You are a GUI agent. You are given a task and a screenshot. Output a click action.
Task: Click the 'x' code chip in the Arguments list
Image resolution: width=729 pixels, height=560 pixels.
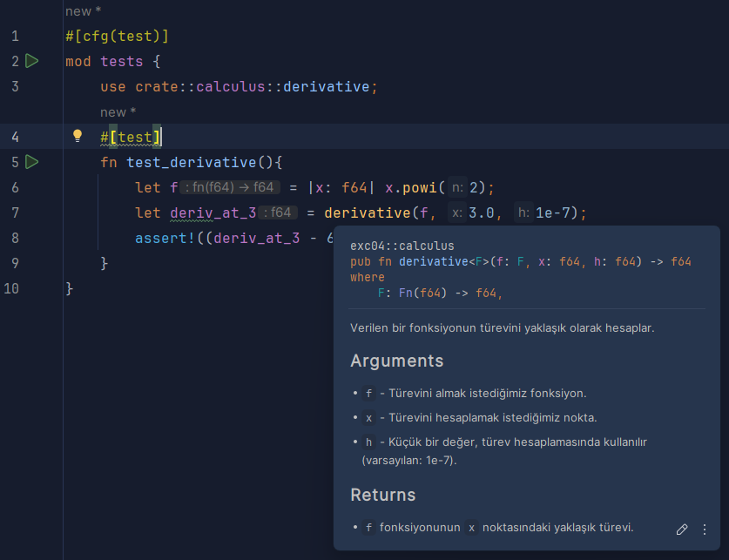[368, 417]
